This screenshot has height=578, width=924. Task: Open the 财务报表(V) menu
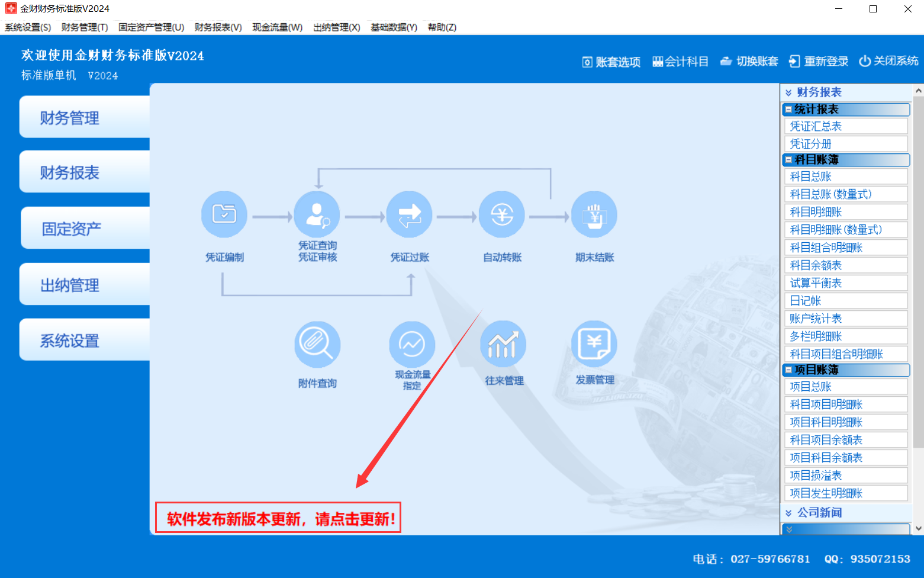[218, 27]
